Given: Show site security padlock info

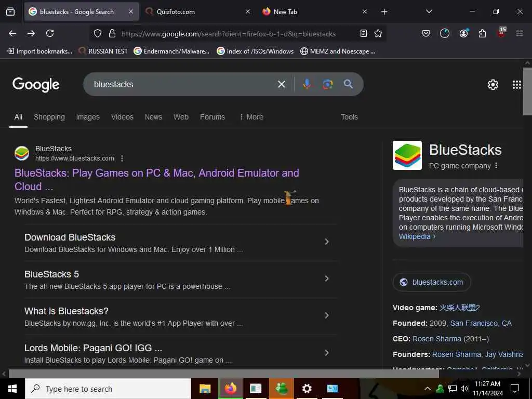Looking at the screenshot, I should 112,33.
